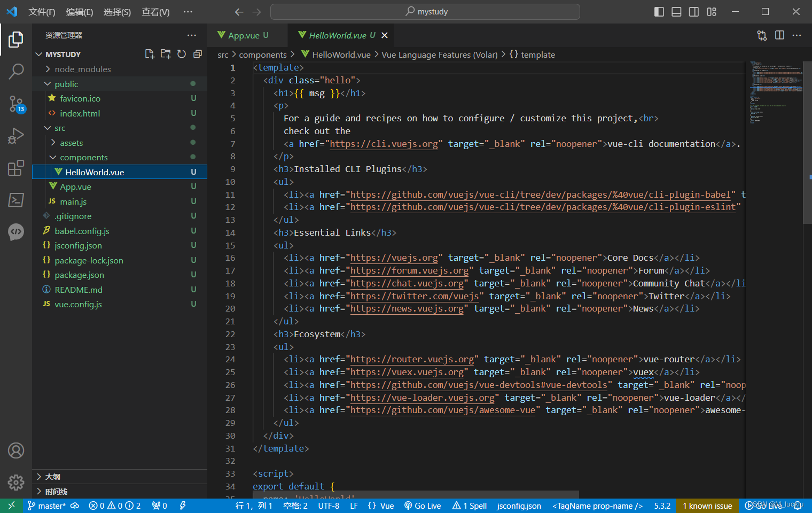Collapse all folders in Explorer
The height and width of the screenshot is (513, 812).
(198, 53)
